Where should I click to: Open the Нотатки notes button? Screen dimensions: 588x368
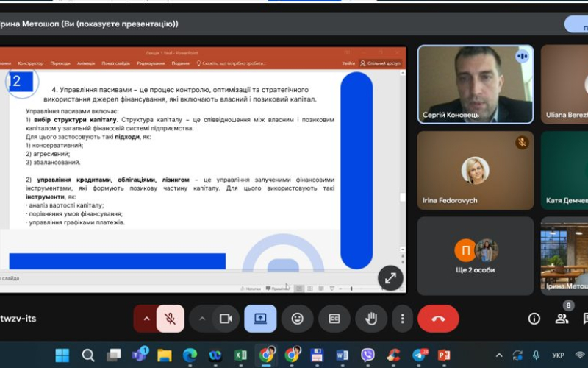(251, 289)
